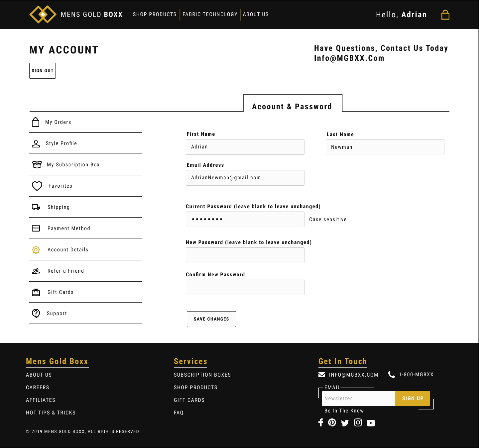Click the My Orders bag icon
The height and width of the screenshot is (448, 479).
36,122
